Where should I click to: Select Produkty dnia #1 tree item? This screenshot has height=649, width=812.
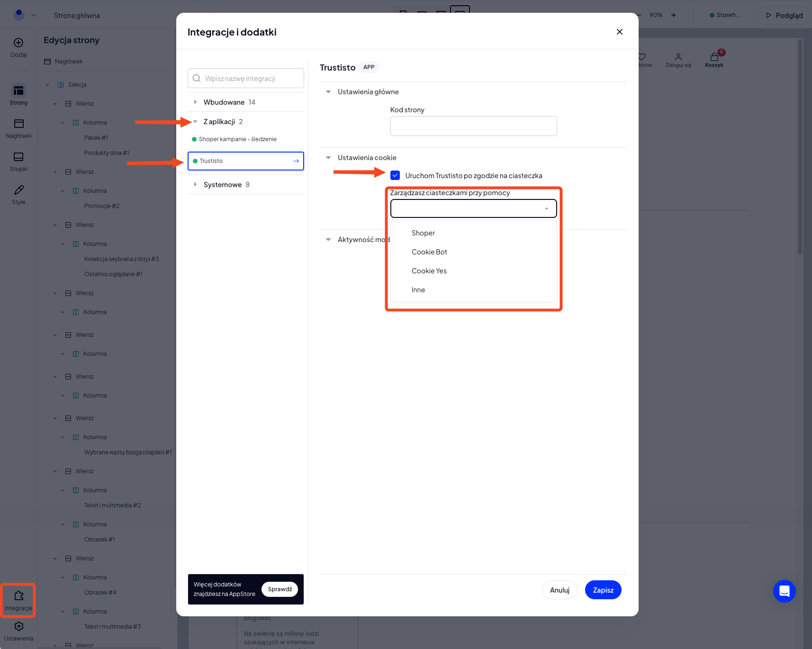pos(107,153)
